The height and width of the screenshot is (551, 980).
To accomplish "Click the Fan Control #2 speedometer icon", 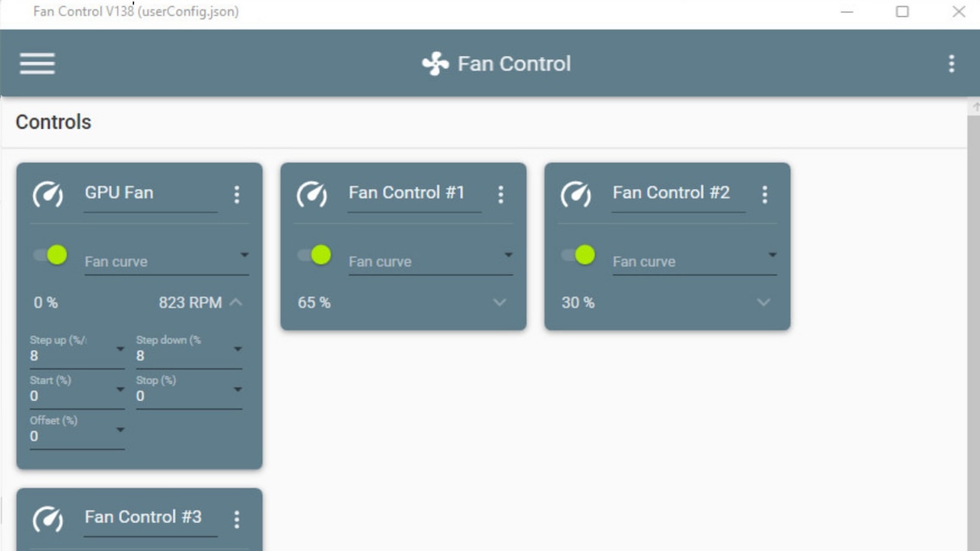I will pyautogui.click(x=576, y=194).
